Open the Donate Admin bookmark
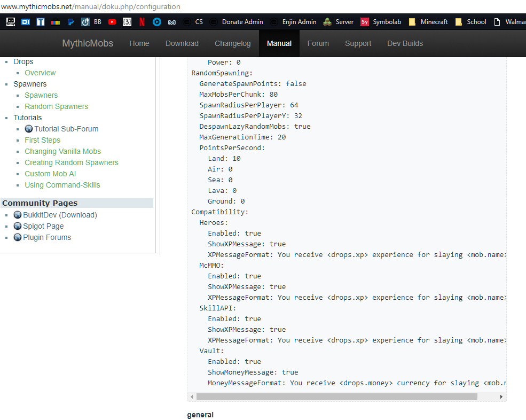Screen dimensions: 526x420 pos(236,22)
